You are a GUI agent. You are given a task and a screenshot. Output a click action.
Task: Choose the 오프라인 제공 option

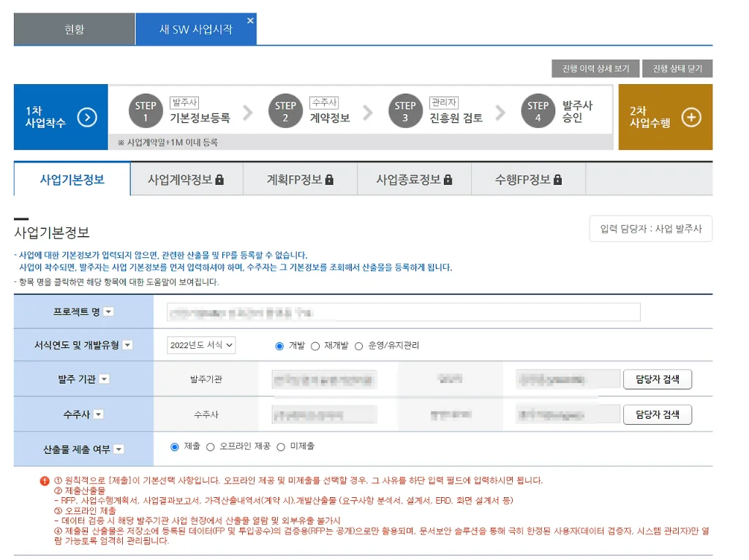pyautogui.click(x=211, y=447)
